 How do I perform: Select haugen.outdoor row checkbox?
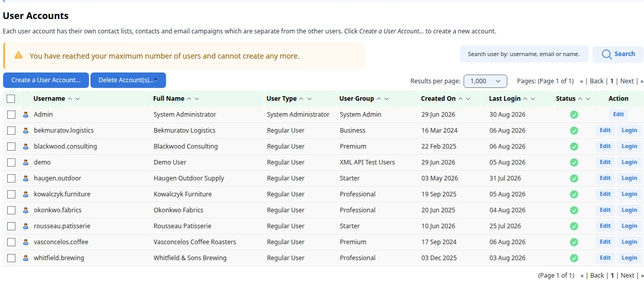coord(11,178)
